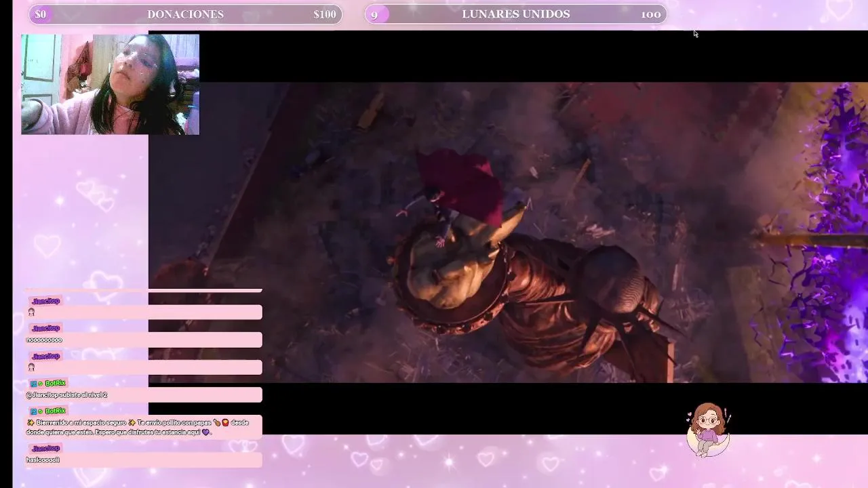The image size is (868, 488).
Task: Click the fries emoji in BotRix's message
Action: point(225,423)
